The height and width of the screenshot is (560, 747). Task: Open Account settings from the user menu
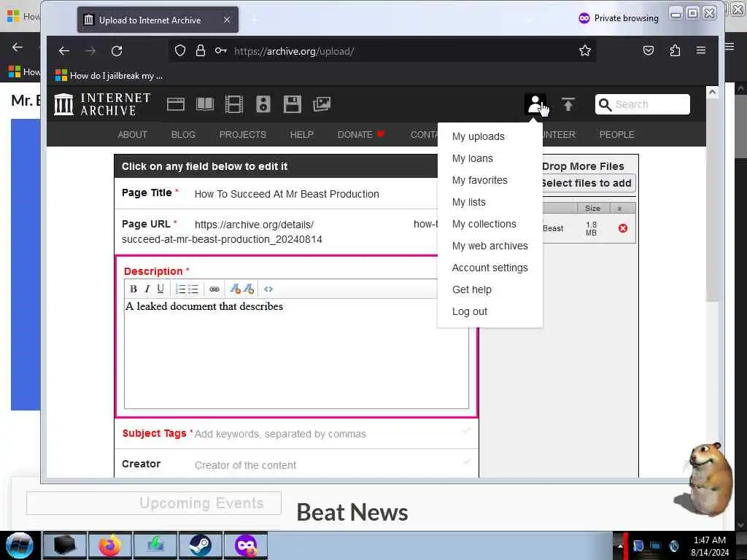[x=489, y=268]
